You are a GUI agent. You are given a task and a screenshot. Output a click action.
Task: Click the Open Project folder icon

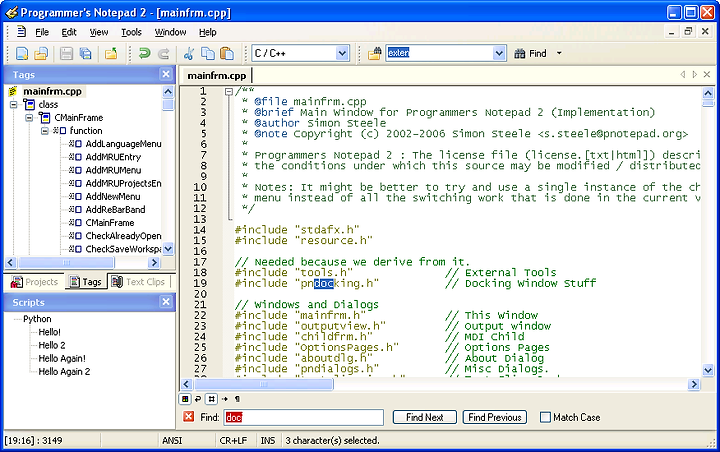pos(111,53)
